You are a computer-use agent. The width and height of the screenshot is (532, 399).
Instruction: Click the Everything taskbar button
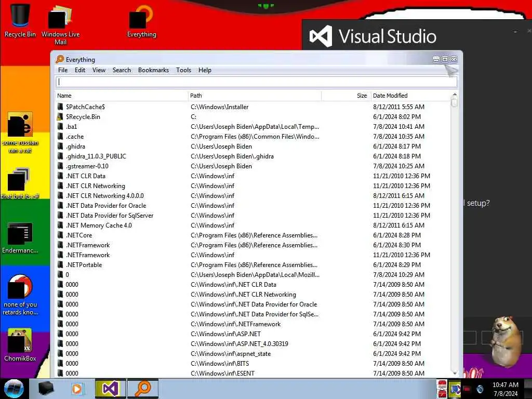[143, 389]
